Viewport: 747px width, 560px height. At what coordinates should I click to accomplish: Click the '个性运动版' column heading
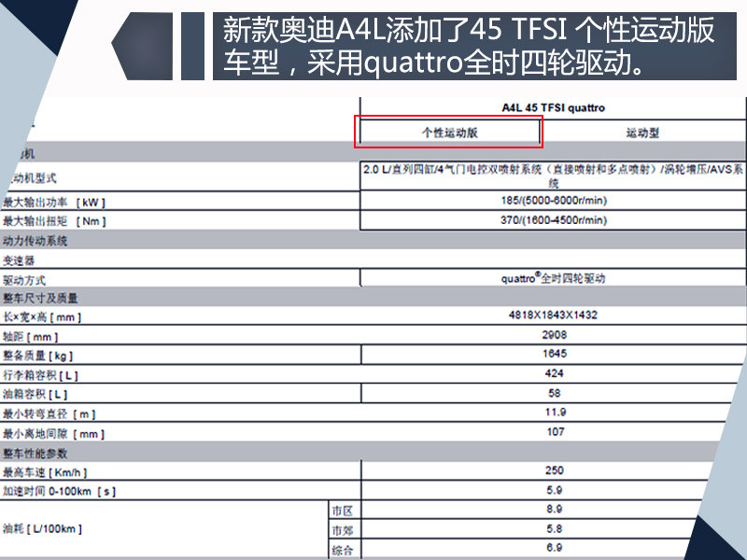coord(450,133)
